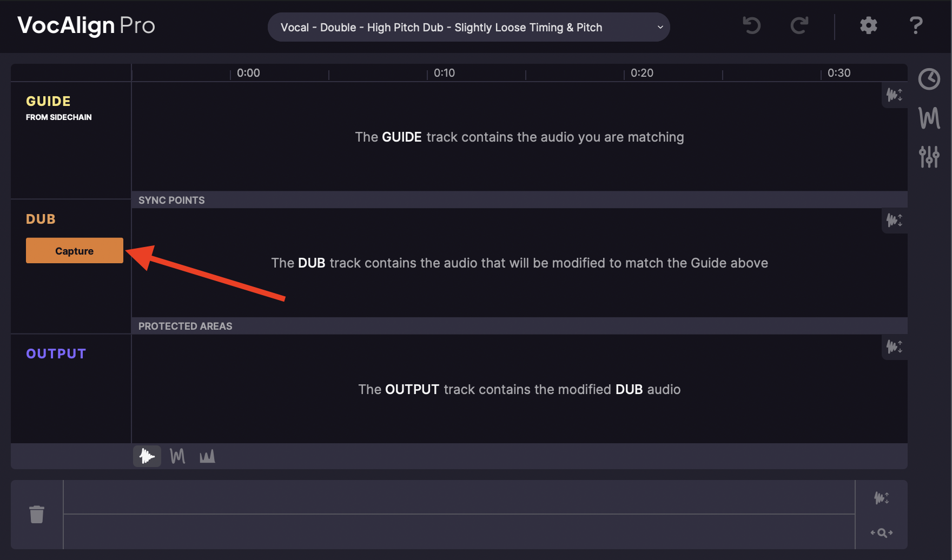The image size is (952, 560).
Task: Toggle Dub track waveform zoom icon
Action: pos(894,221)
